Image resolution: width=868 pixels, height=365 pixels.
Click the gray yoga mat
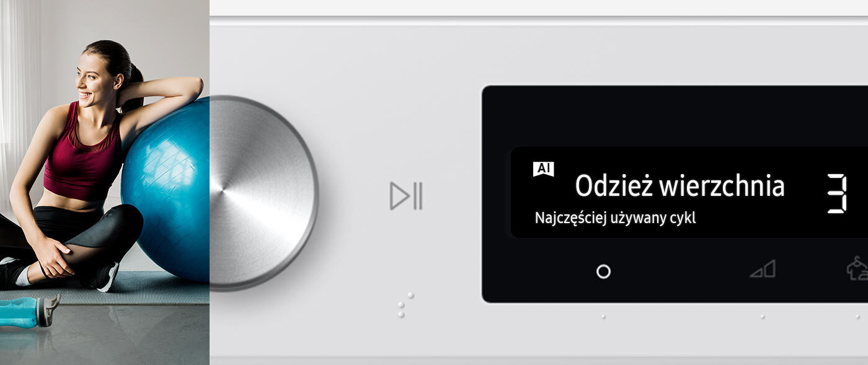point(104,289)
